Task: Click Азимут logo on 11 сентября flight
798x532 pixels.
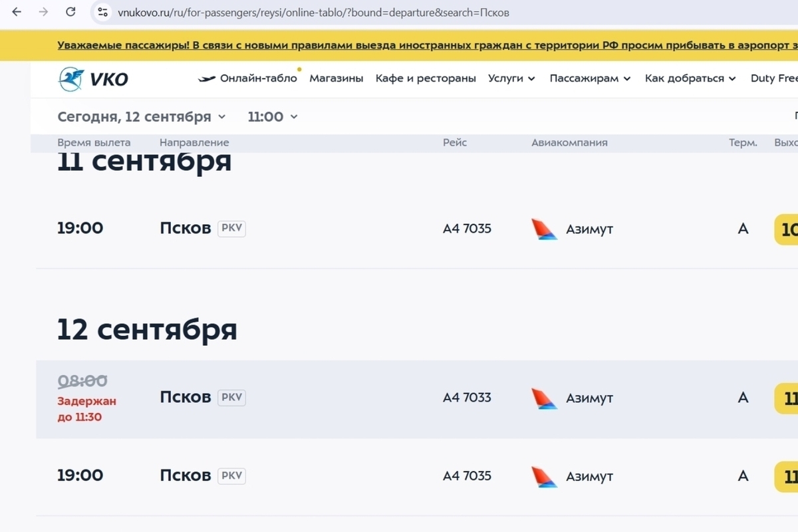Action: click(x=545, y=229)
